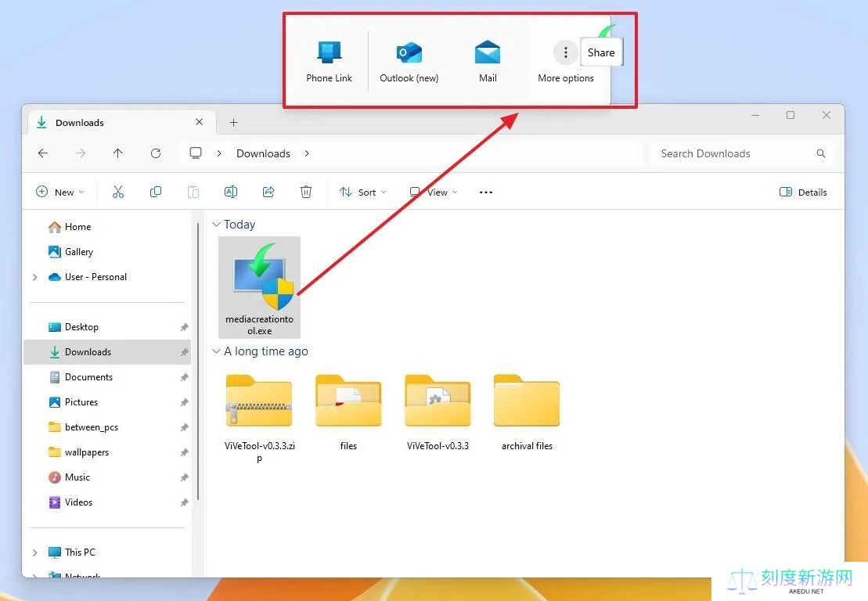Image resolution: width=868 pixels, height=601 pixels.
Task: Open the View dropdown menu
Action: (x=433, y=192)
